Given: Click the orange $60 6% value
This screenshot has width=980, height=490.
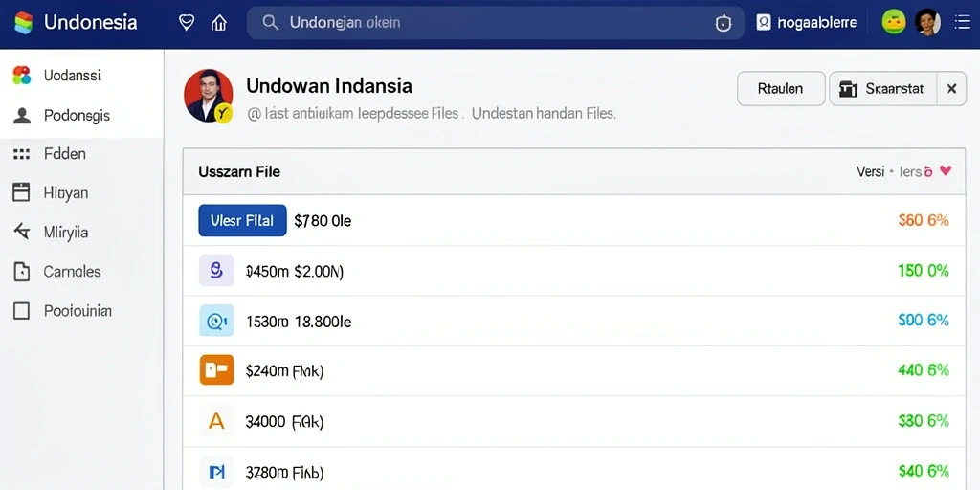Looking at the screenshot, I should pyautogui.click(x=924, y=220).
